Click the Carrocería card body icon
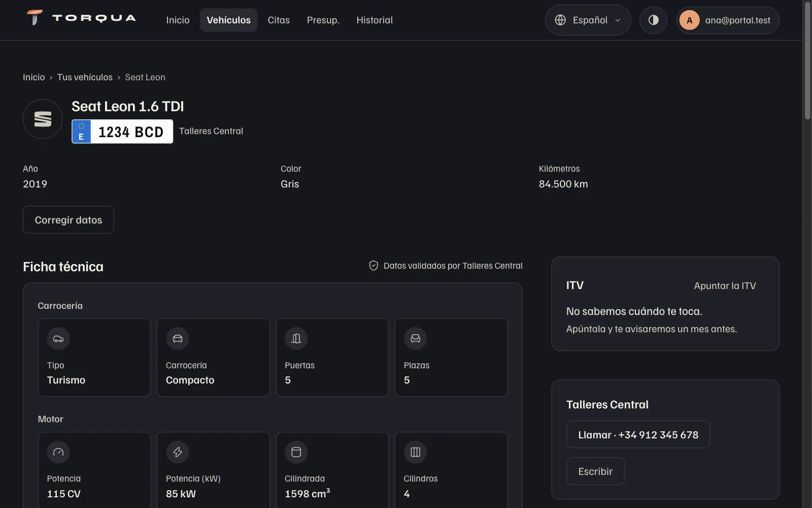Image resolution: width=812 pixels, height=508 pixels. point(177,338)
